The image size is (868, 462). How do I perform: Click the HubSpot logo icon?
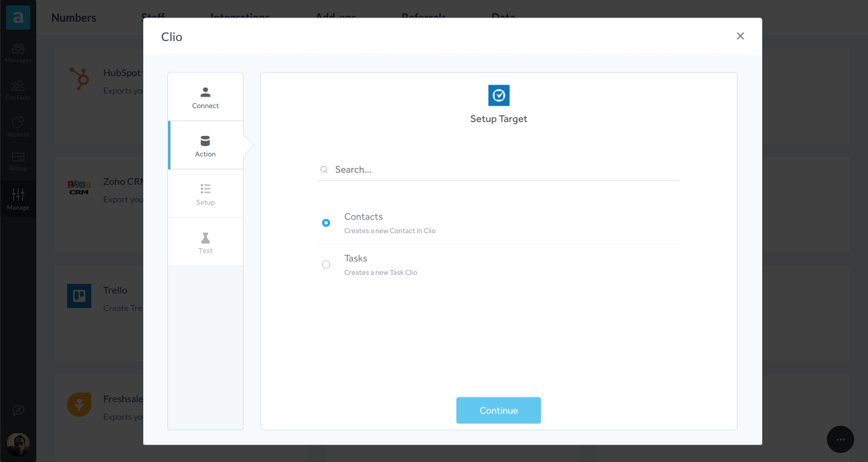tap(79, 79)
